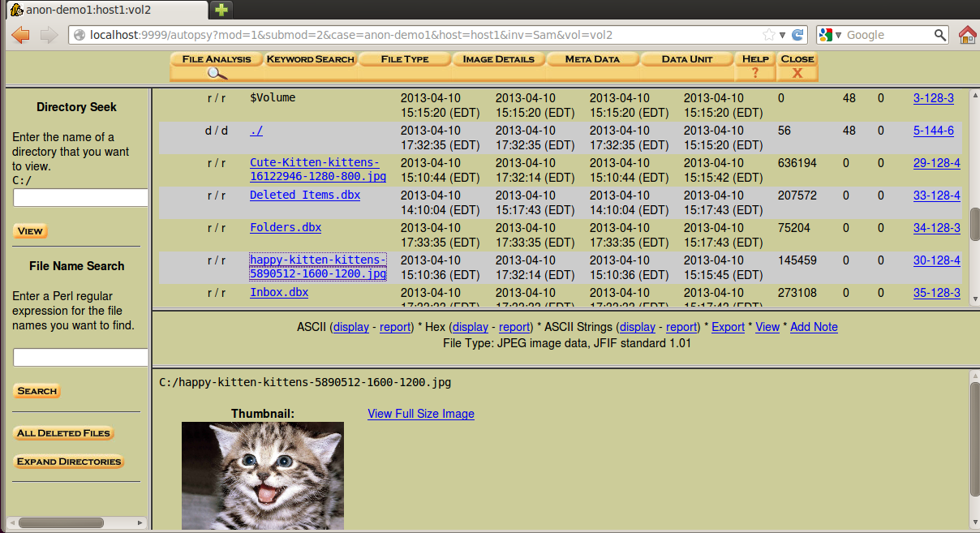Open meta address 34-128-3
980x533 pixels.
click(937, 227)
